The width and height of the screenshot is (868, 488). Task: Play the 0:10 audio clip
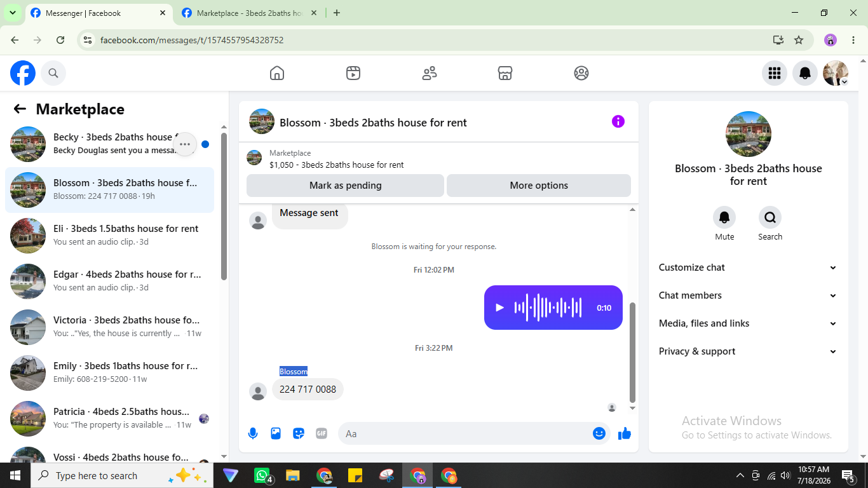[x=499, y=308]
